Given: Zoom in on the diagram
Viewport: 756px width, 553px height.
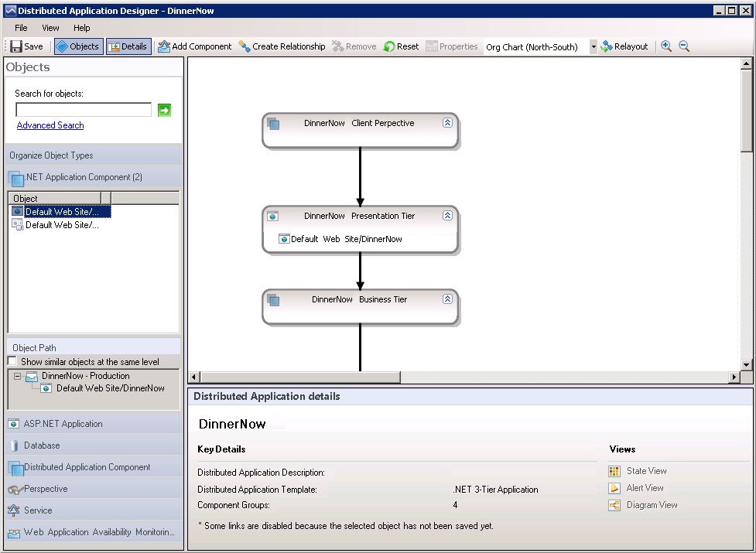Looking at the screenshot, I should click(666, 46).
